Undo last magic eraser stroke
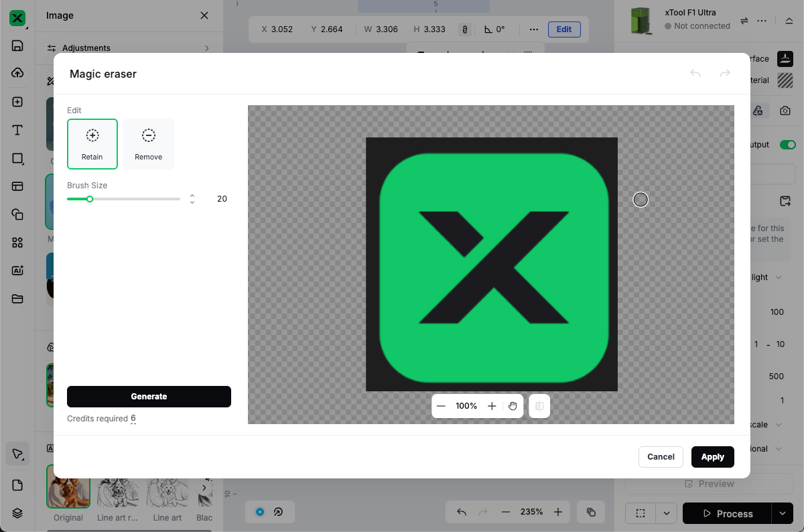Screen dimensions: 804x532 695,74
